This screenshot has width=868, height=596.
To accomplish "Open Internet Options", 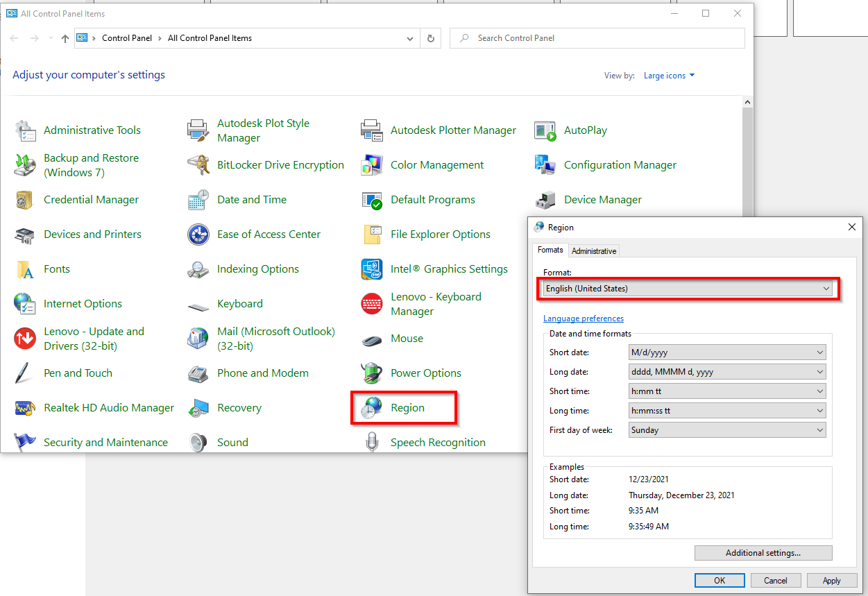I will click(81, 303).
